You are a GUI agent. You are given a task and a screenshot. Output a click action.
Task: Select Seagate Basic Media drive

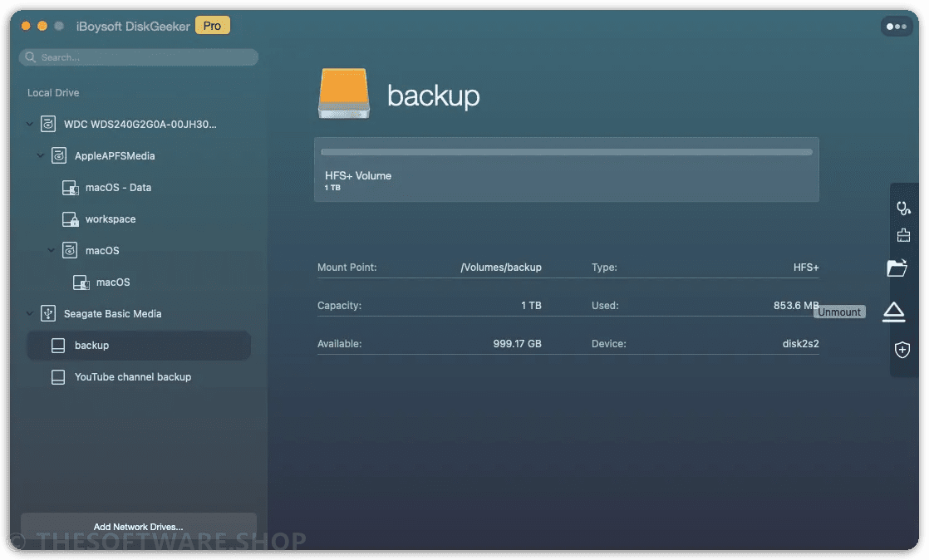click(112, 313)
